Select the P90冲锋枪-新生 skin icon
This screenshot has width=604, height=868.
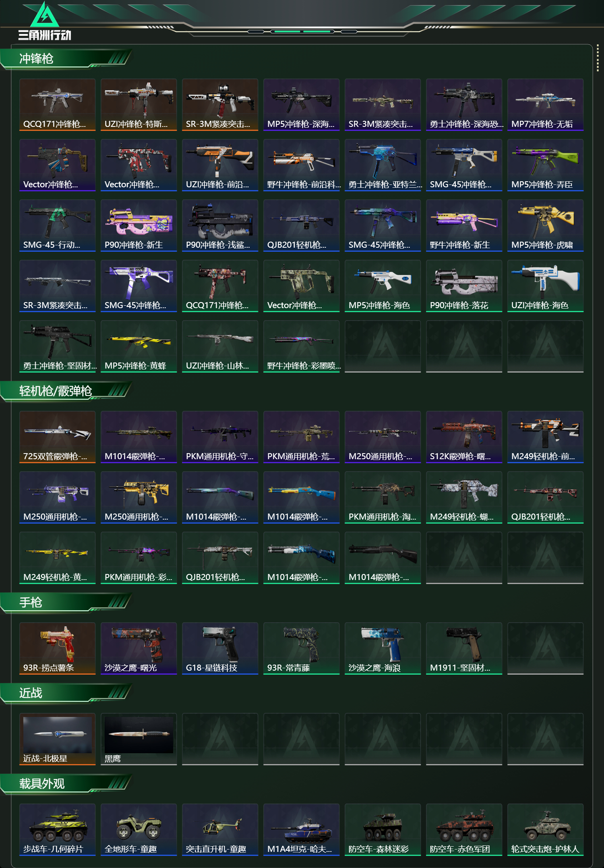point(139,226)
